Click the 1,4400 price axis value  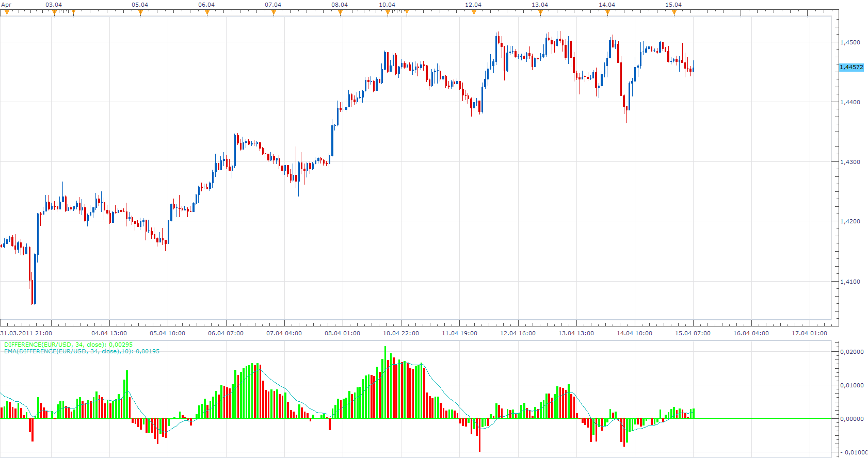pos(850,102)
